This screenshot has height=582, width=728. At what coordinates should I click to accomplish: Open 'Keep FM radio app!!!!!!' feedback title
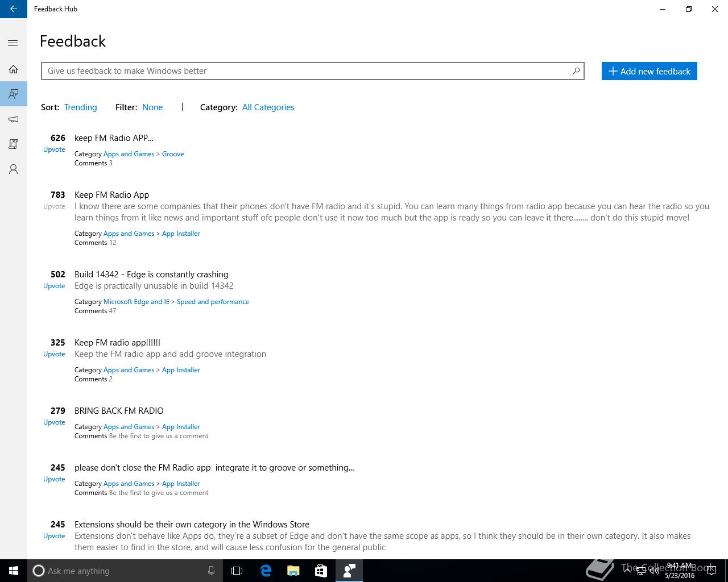(x=117, y=343)
